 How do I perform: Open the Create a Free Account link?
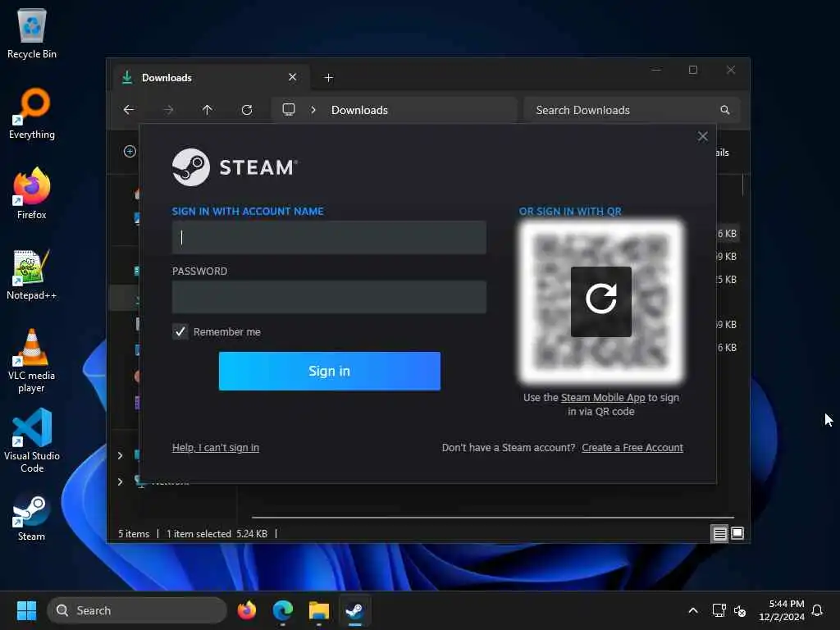[632, 447]
